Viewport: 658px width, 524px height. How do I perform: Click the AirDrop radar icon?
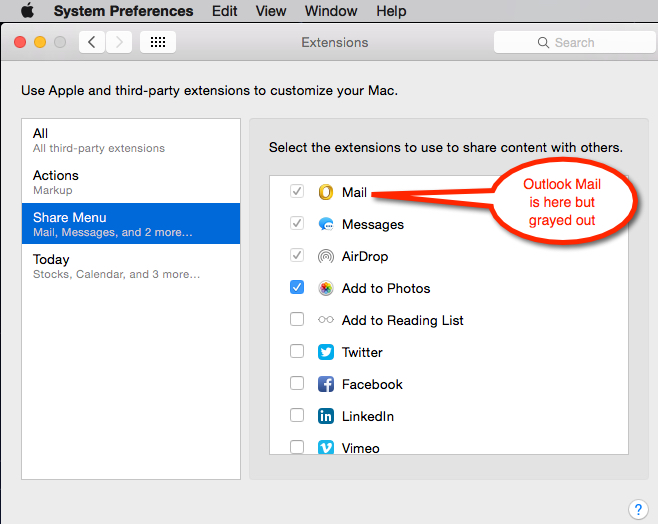pos(326,256)
